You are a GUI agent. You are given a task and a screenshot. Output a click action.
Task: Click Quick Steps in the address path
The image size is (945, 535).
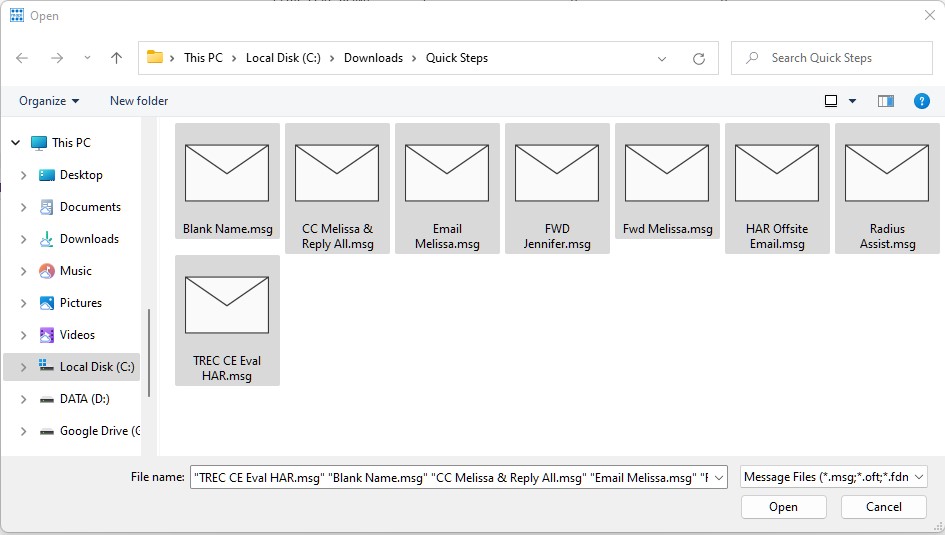point(457,58)
